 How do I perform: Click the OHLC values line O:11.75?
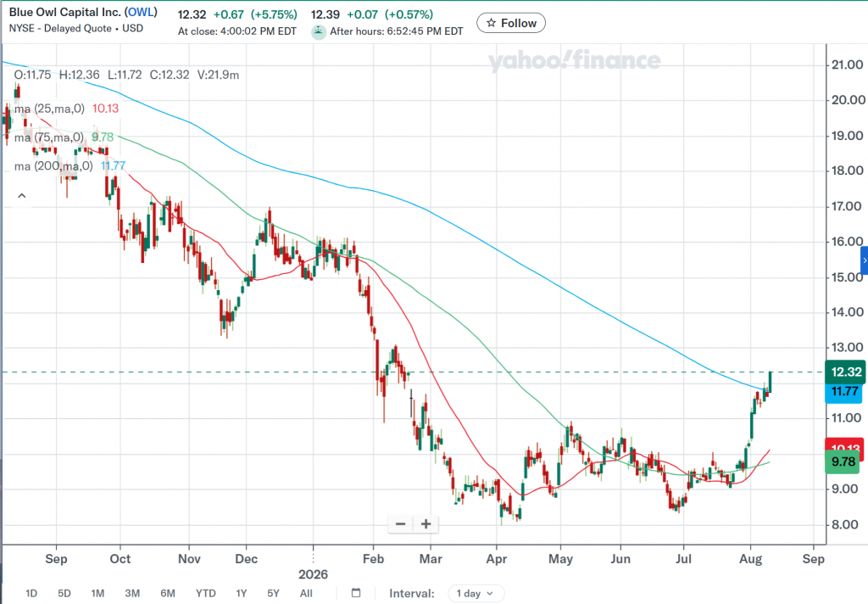pos(33,75)
